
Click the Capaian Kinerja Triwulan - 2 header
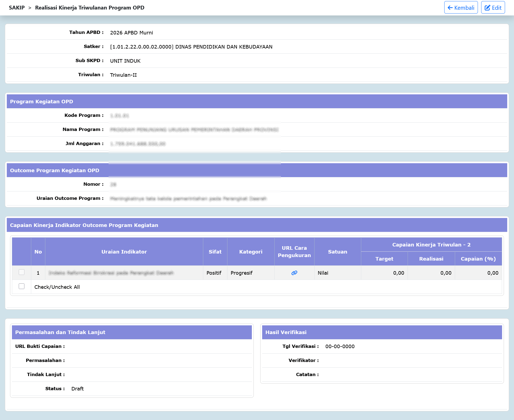tap(431, 245)
